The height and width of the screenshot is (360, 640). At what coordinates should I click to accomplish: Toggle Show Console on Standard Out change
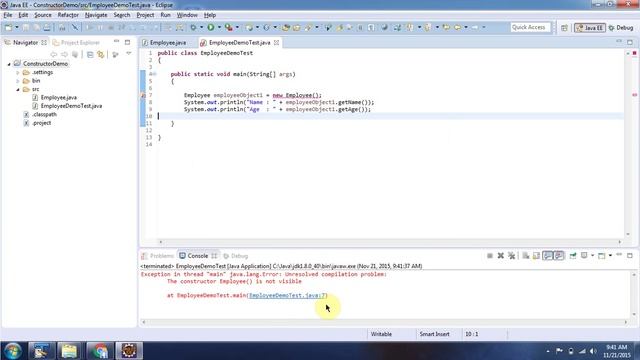click(x=548, y=256)
